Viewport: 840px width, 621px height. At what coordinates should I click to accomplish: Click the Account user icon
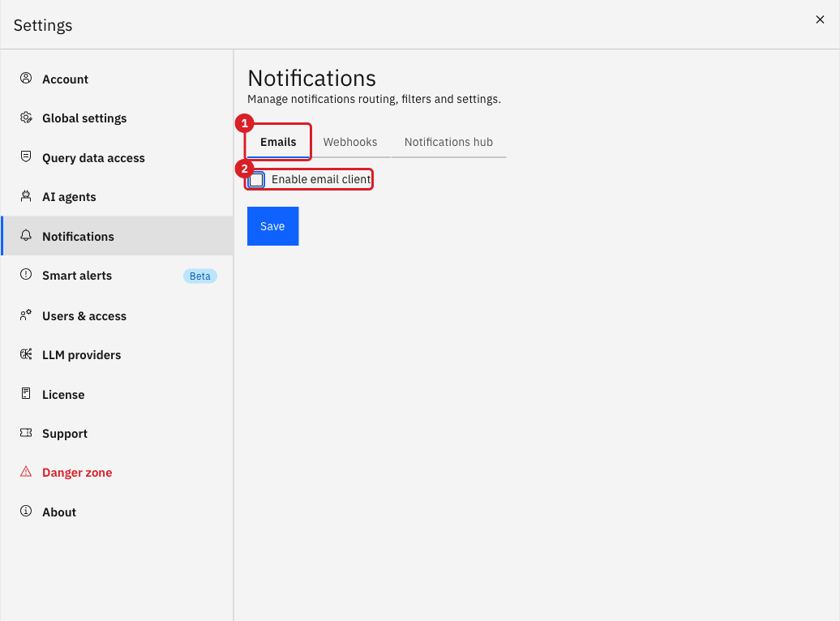click(x=26, y=78)
